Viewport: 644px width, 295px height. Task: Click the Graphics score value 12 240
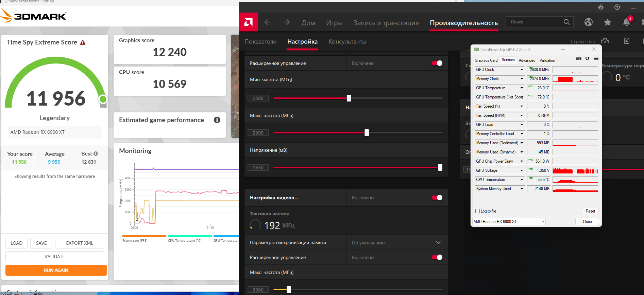click(x=170, y=52)
